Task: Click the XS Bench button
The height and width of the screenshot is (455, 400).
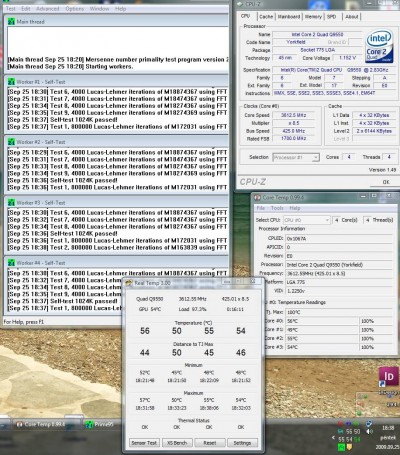Action: tap(177, 443)
